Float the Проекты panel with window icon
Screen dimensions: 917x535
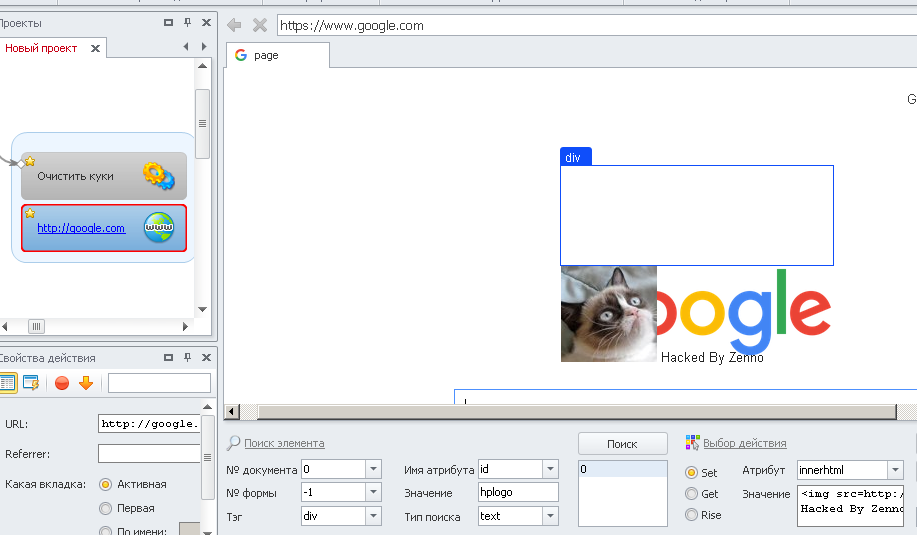point(168,22)
